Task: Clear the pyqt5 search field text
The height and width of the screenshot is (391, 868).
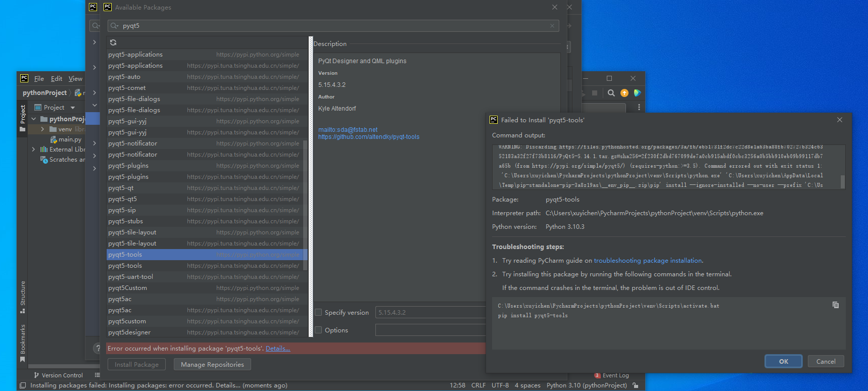Action: point(552,26)
